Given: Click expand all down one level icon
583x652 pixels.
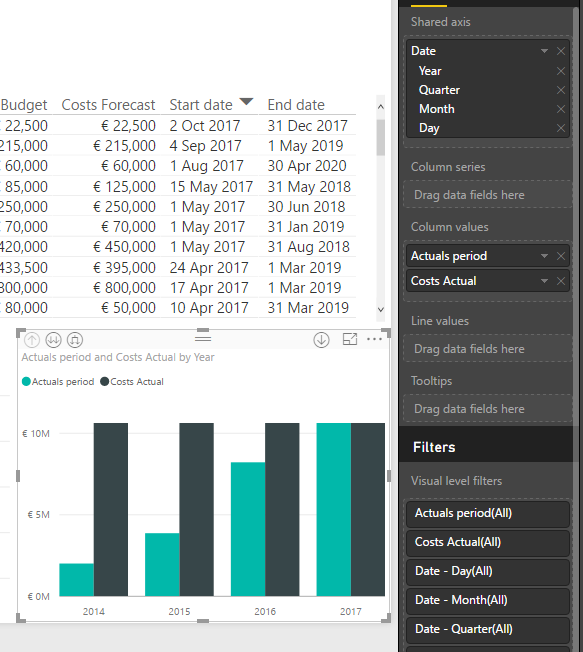Looking at the screenshot, I should 75,340.
